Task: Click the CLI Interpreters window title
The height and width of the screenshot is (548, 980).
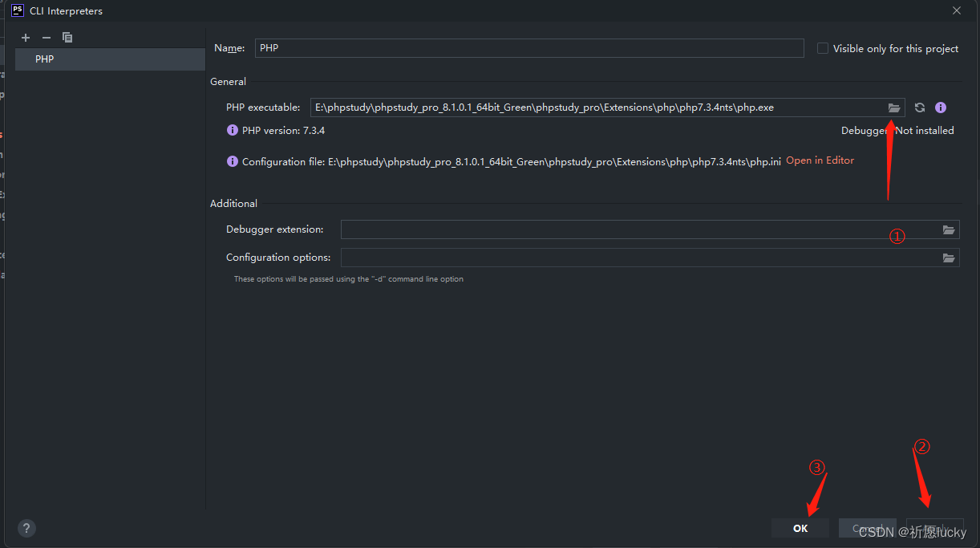Action: 66,11
